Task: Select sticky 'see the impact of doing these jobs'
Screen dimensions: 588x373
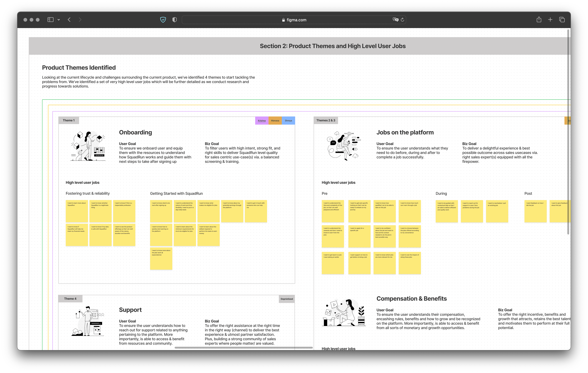Action: point(409,263)
